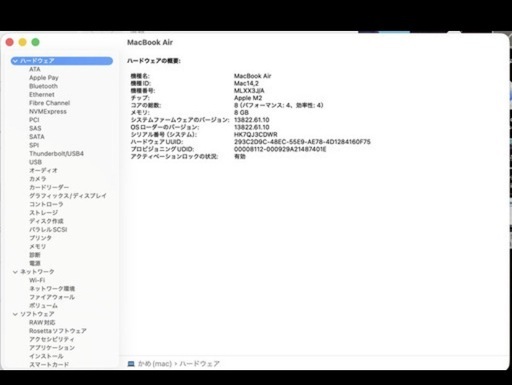Click the provisioning UDID value
This screenshot has width=512, height=385.
point(280,149)
